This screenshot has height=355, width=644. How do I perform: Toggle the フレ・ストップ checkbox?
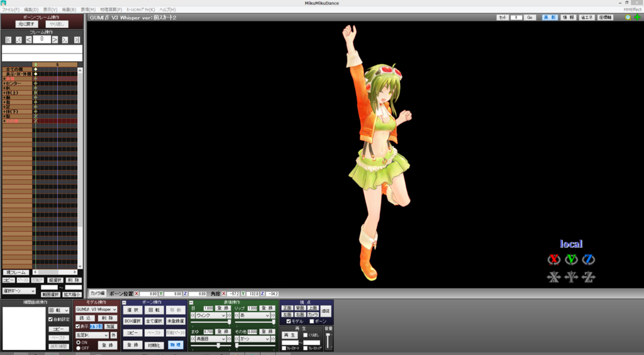(x=305, y=348)
